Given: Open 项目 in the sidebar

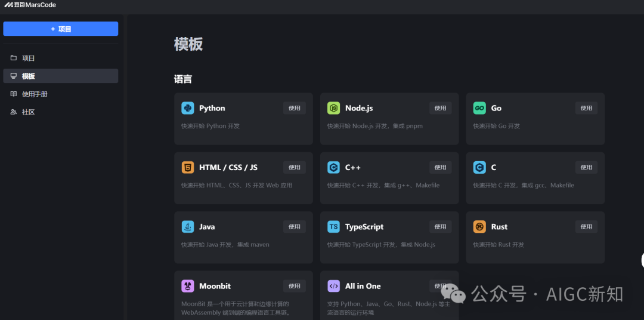Looking at the screenshot, I should [61, 58].
